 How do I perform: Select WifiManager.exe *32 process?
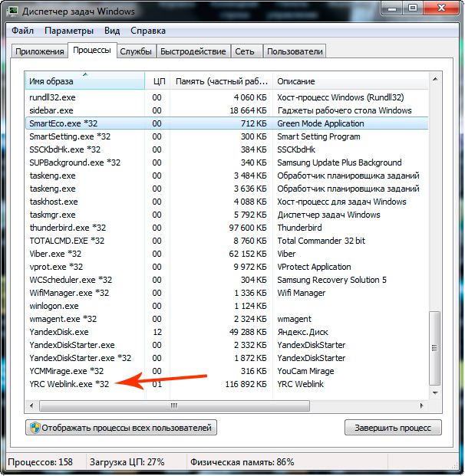click(x=226, y=294)
